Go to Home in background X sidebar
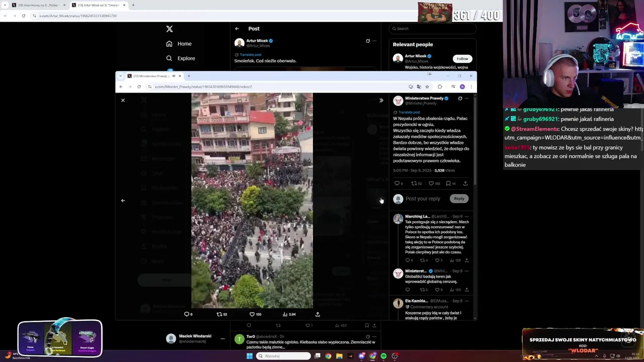Viewport: 644px width, 362px height. (179, 44)
